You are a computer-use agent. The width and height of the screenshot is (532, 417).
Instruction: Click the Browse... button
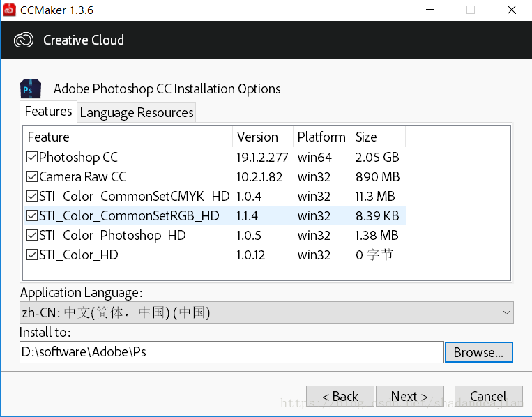(479, 352)
